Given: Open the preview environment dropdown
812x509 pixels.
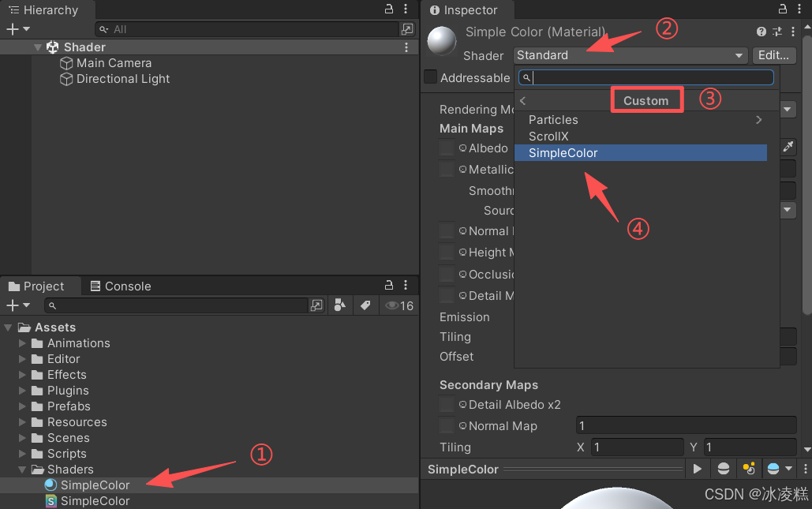Looking at the screenshot, I should pyautogui.click(x=779, y=469).
